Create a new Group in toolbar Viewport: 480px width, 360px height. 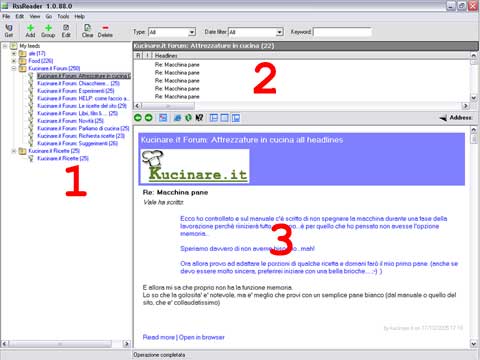[48, 30]
